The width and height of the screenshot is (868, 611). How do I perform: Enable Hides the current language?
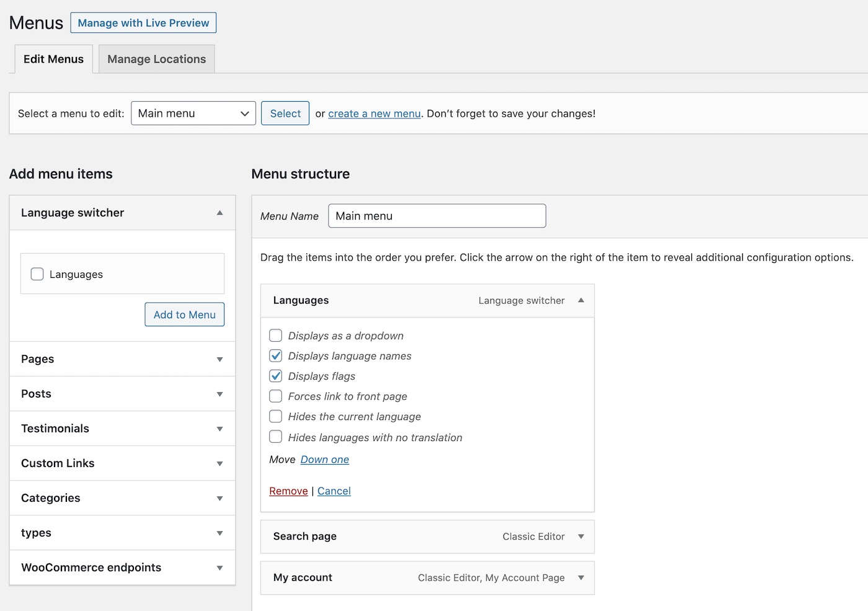[x=276, y=417]
